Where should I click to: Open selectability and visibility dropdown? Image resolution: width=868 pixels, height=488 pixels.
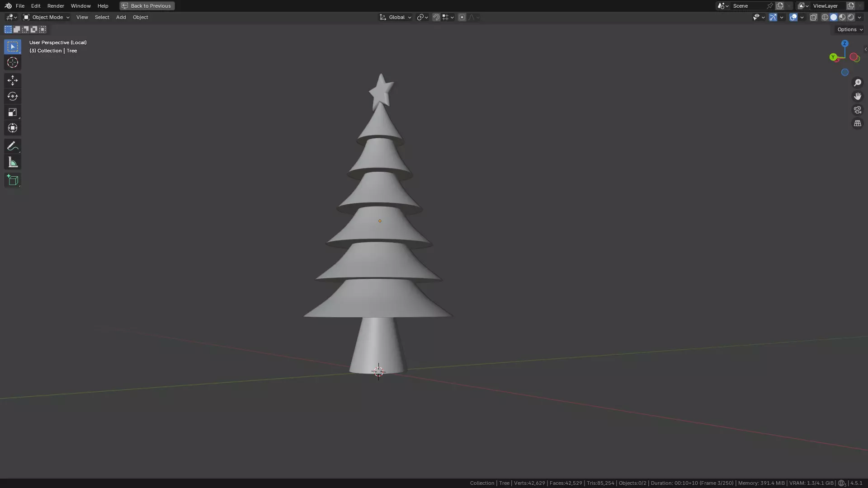[759, 17]
